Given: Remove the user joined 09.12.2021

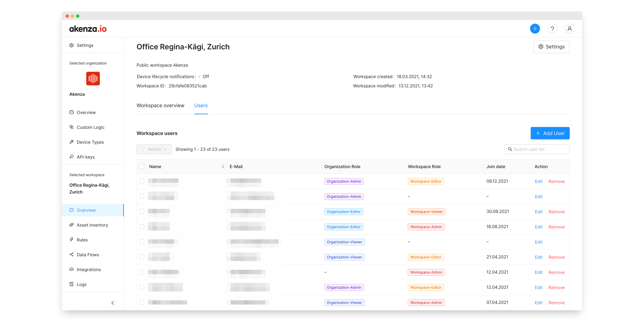Looking at the screenshot, I should [x=557, y=181].
